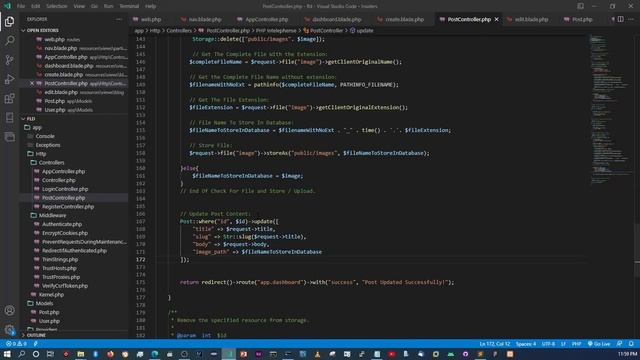The image size is (640, 360).
Task: Click Spaces: 4 indentation status item
Action: point(526,344)
